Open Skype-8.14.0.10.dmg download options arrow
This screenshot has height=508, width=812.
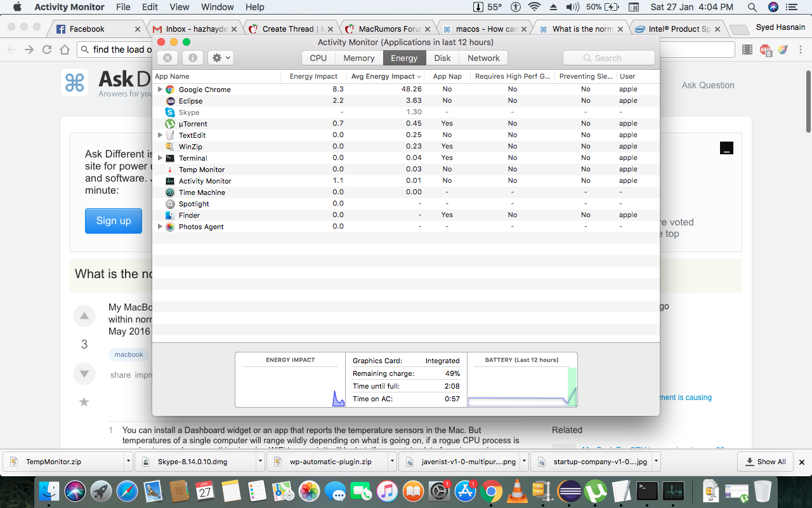point(260,462)
